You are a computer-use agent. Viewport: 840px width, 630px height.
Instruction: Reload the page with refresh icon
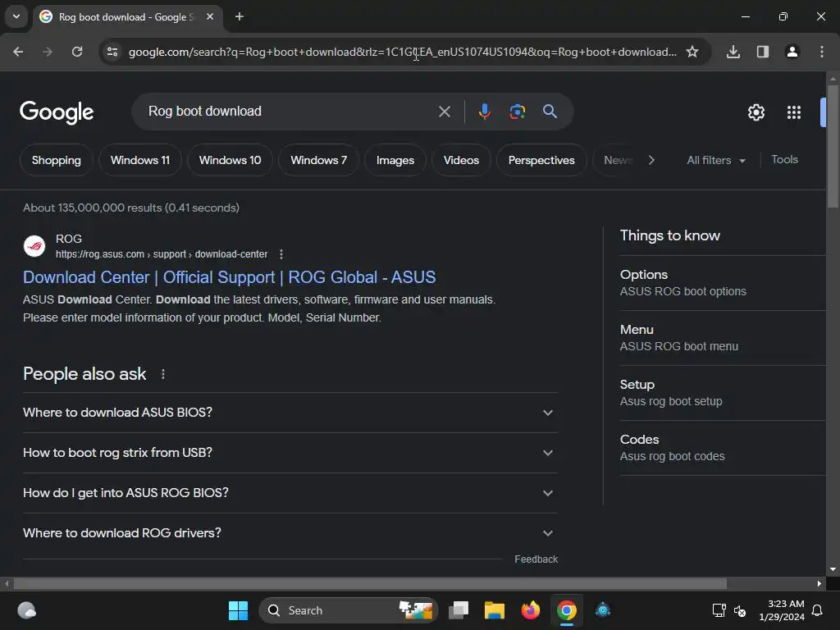click(x=77, y=52)
